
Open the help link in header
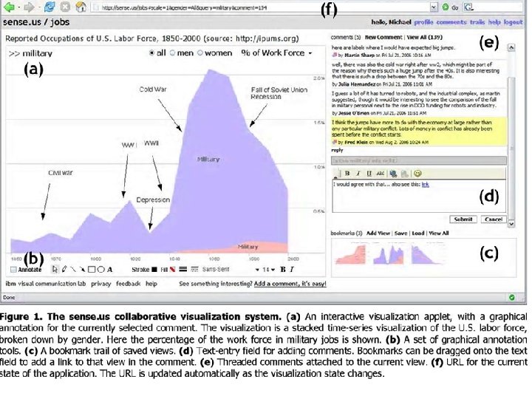494,22
